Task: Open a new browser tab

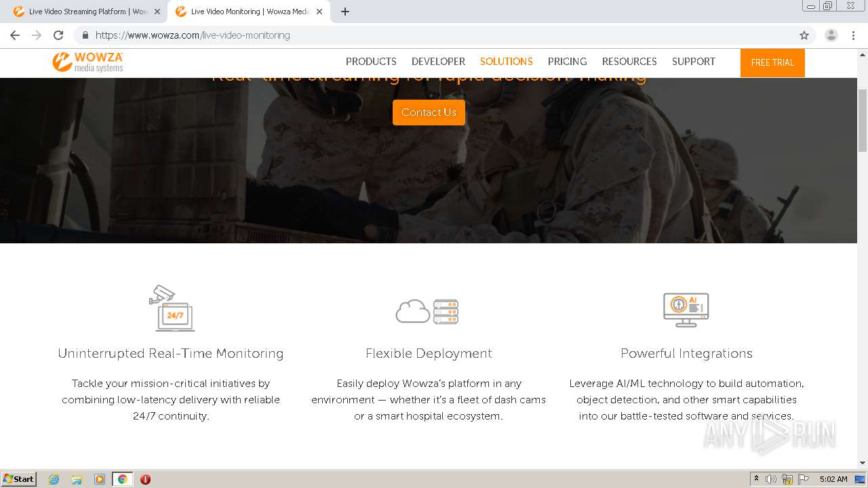Action: (x=345, y=12)
